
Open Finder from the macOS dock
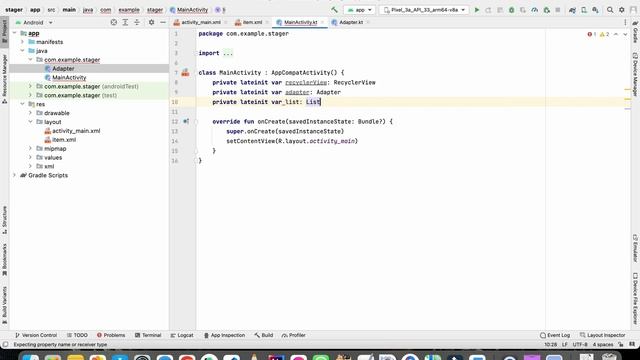[31, 357]
